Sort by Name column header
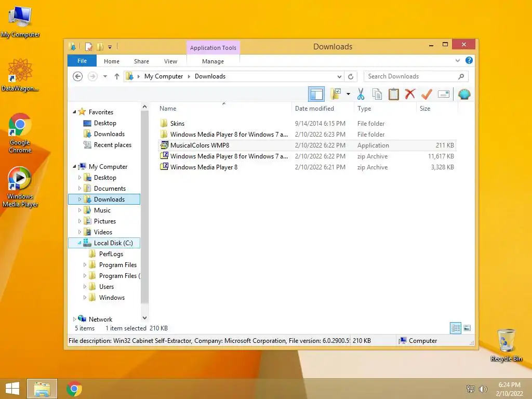This screenshot has width=532, height=399. click(223, 108)
